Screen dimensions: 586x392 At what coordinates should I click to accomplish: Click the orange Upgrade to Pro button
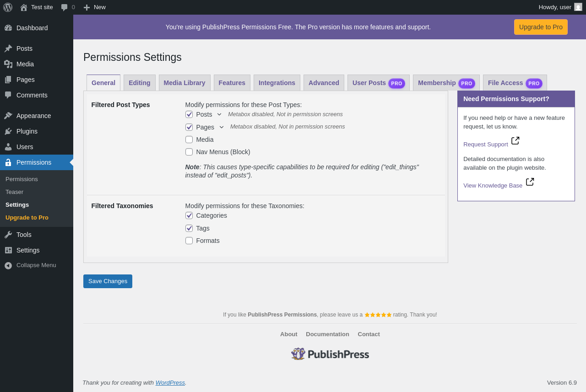coord(541,27)
